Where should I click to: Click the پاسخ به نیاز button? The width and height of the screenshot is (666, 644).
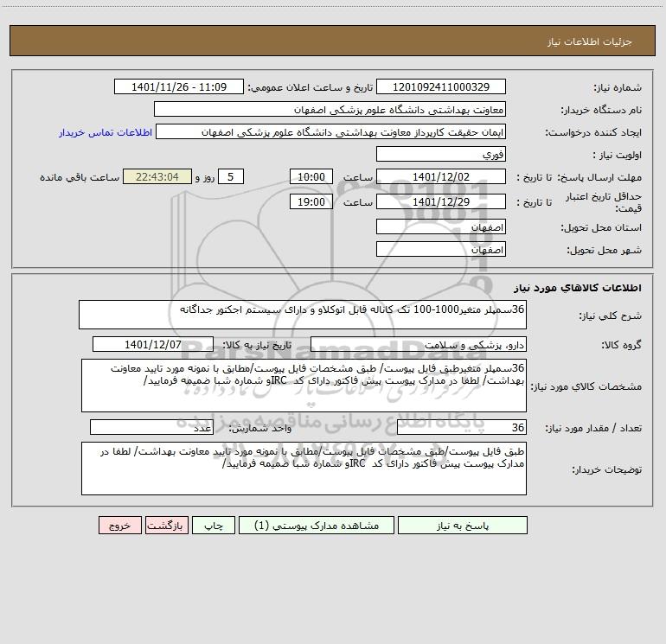coord(462,525)
